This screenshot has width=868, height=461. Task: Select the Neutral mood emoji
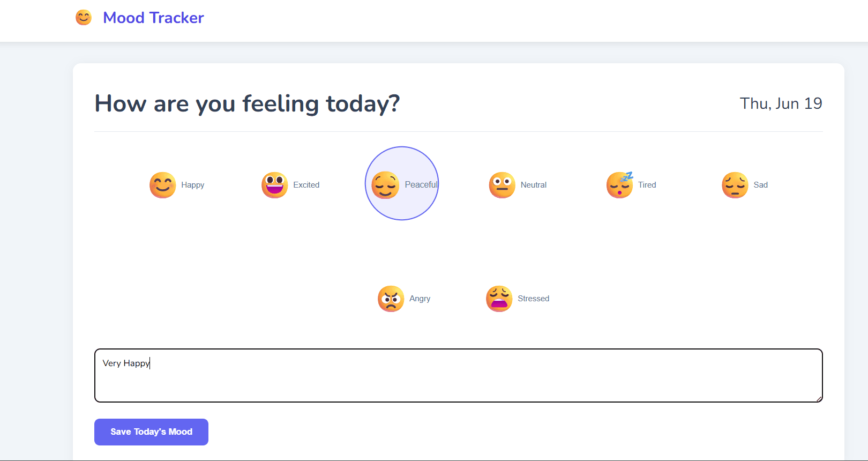coord(502,185)
